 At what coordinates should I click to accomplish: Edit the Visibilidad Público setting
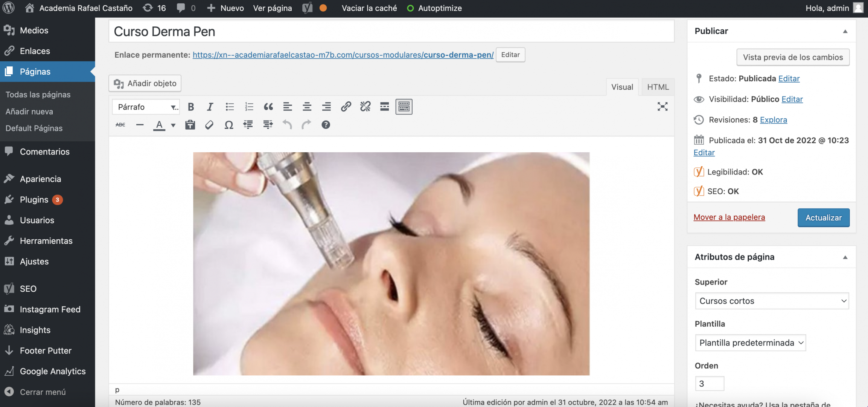(792, 99)
